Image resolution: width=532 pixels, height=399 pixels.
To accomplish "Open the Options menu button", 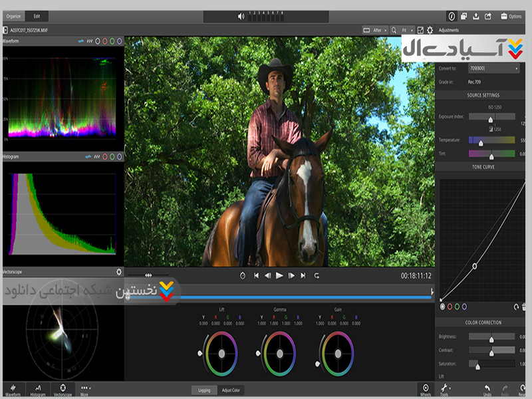I will 511,16.
